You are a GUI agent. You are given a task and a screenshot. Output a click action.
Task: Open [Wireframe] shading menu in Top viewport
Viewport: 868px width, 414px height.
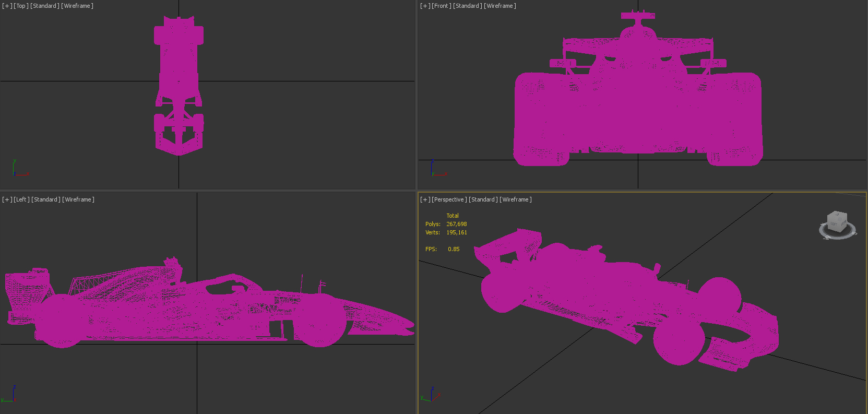(x=77, y=6)
